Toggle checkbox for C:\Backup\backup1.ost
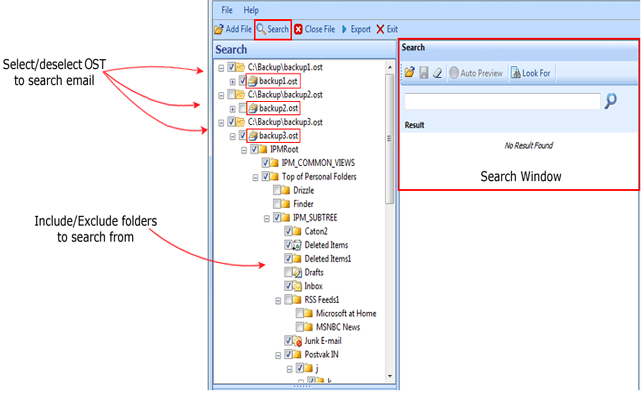This screenshot has width=642, height=396. coord(231,66)
